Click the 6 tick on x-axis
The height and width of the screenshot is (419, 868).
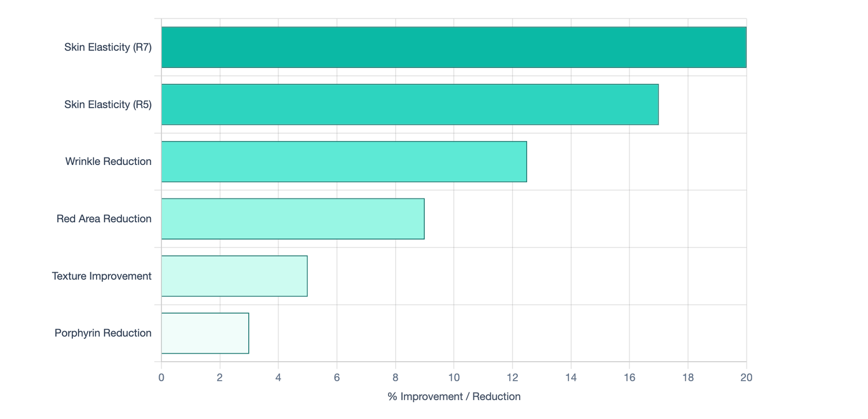pos(337,378)
